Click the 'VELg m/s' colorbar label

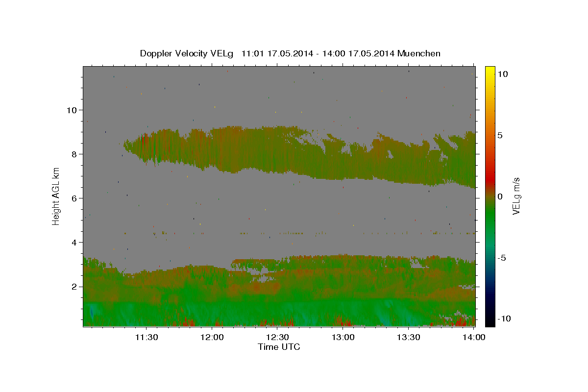pos(516,196)
